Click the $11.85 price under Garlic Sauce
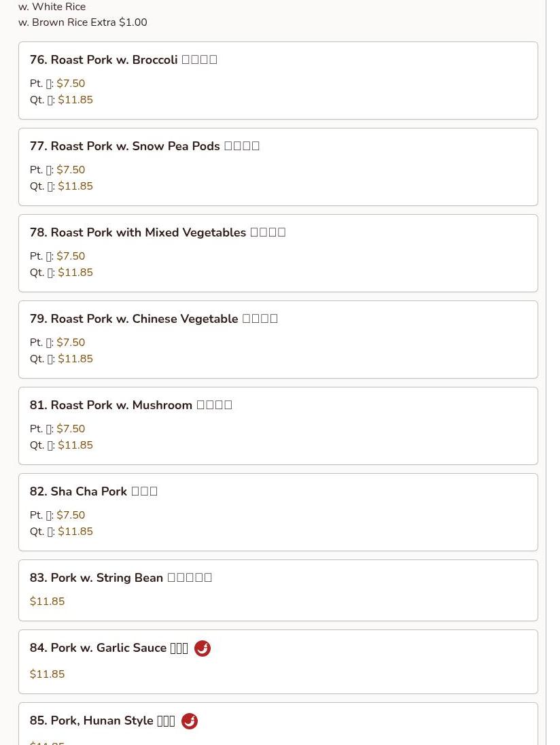Image resolution: width=560 pixels, height=745 pixels. point(47,674)
